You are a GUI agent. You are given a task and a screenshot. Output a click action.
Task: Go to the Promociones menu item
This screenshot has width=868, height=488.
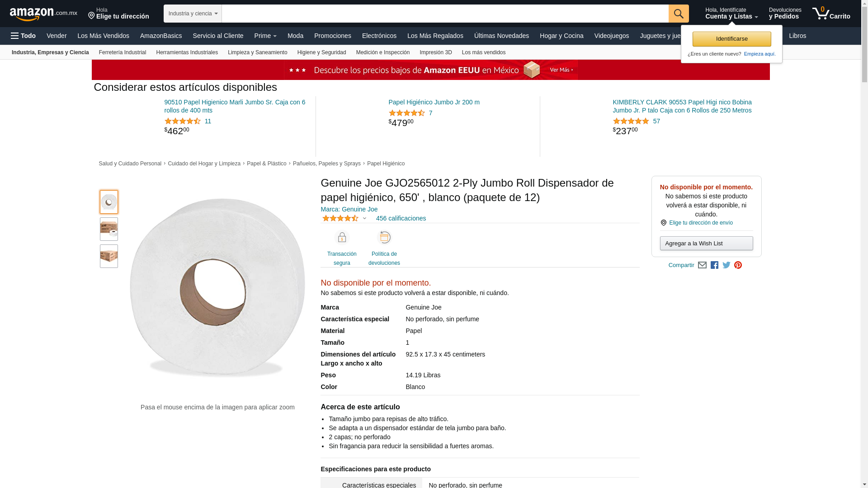tap(332, 36)
